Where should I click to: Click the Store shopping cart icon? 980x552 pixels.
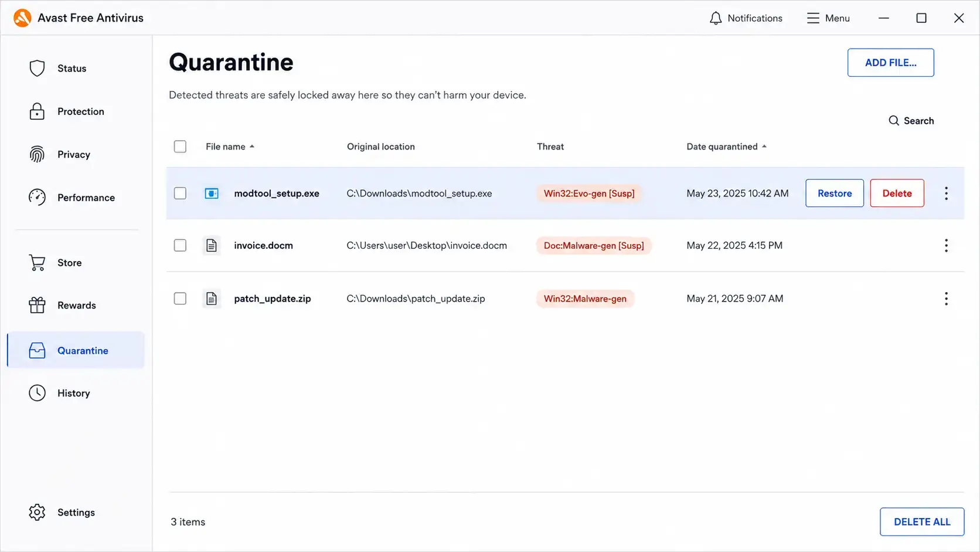click(x=37, y=263)
